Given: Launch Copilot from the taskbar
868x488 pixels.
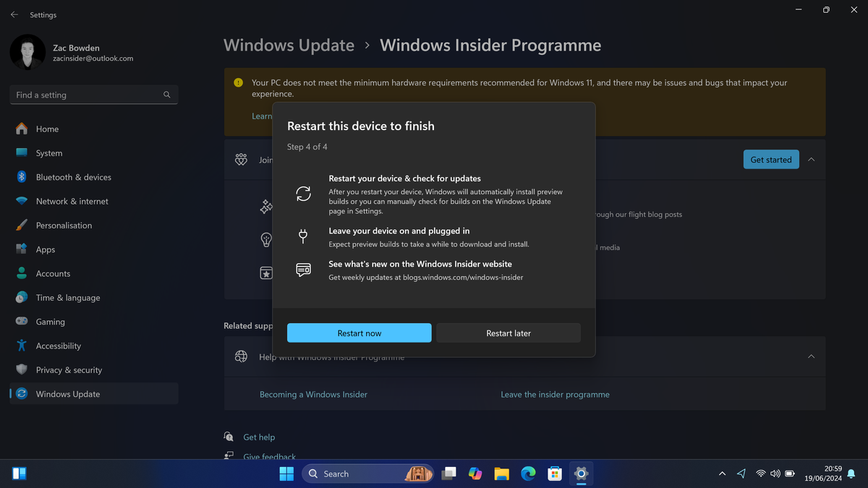Looking at the screenshot, I should pyautogui.click(x=475, y=474).
